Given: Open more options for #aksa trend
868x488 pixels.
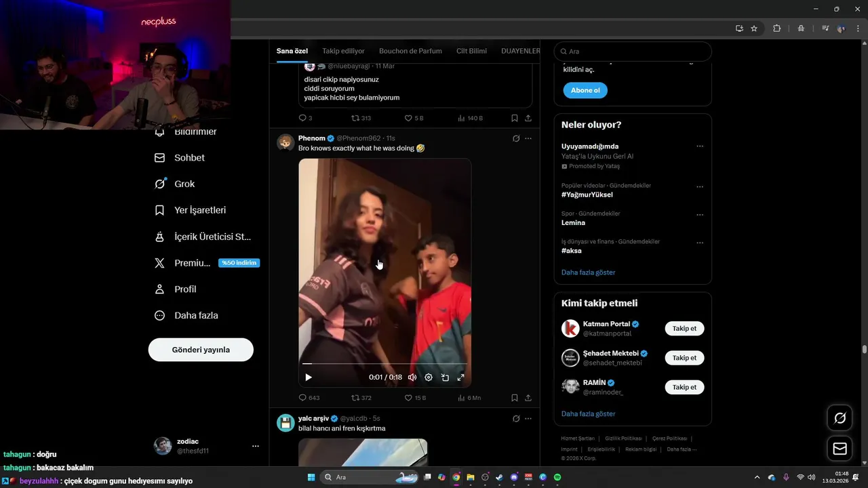Looking at the screenshot, I should pyautogui.click(x=700, y=243).
